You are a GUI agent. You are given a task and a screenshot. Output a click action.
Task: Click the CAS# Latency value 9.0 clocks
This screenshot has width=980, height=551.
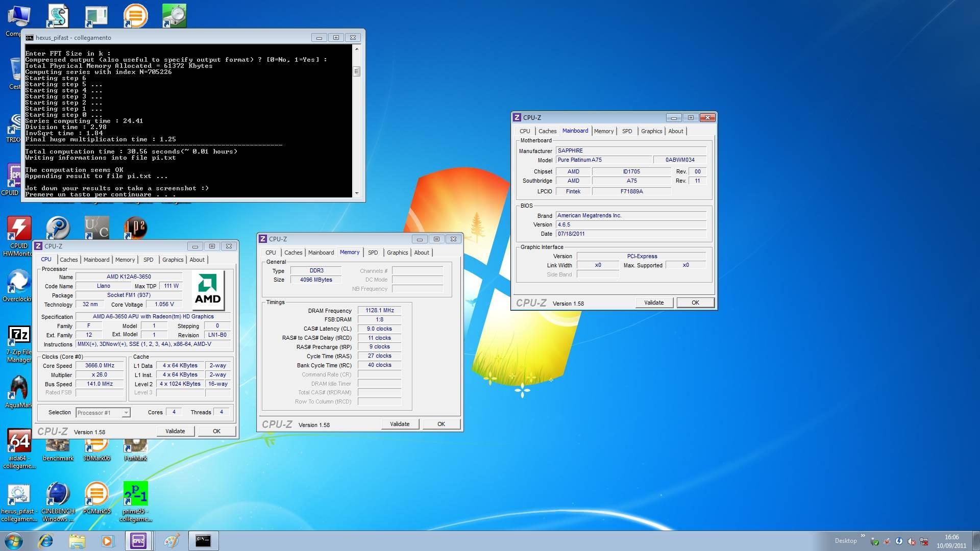click(380, 329)
